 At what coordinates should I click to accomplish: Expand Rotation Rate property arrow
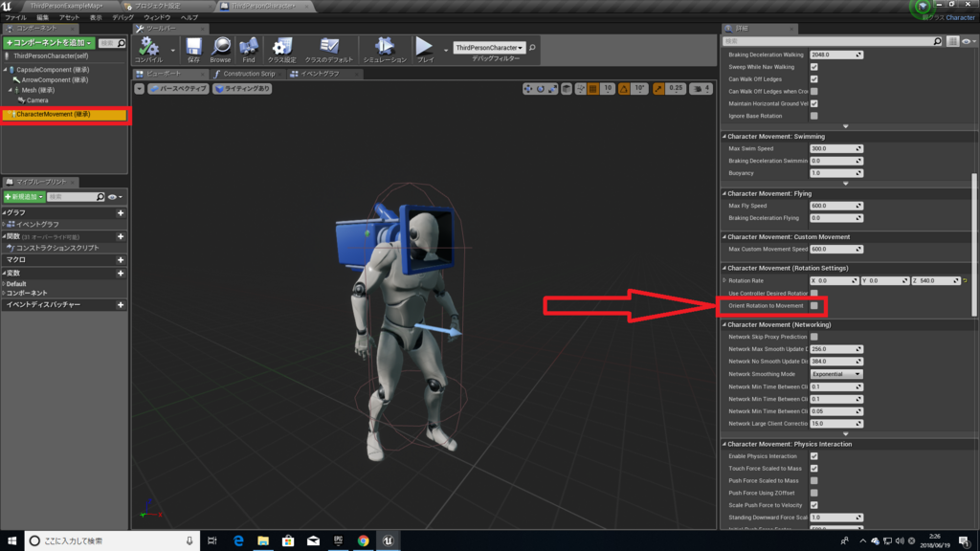point(725,280)
